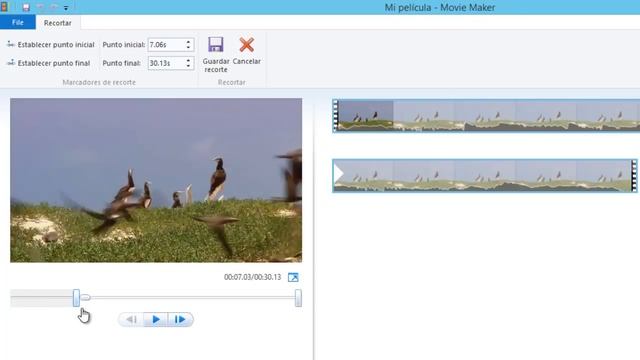The image size is (640, 360).
Task: Click the full screen preview icon
Action: click(293, 277)
